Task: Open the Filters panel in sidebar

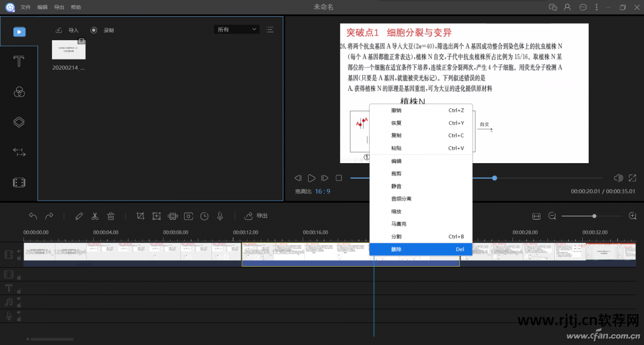Action: tap(19, 92)
